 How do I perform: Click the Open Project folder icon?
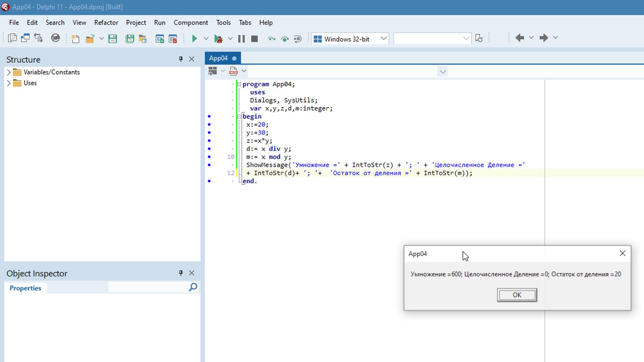click(143, 39)
